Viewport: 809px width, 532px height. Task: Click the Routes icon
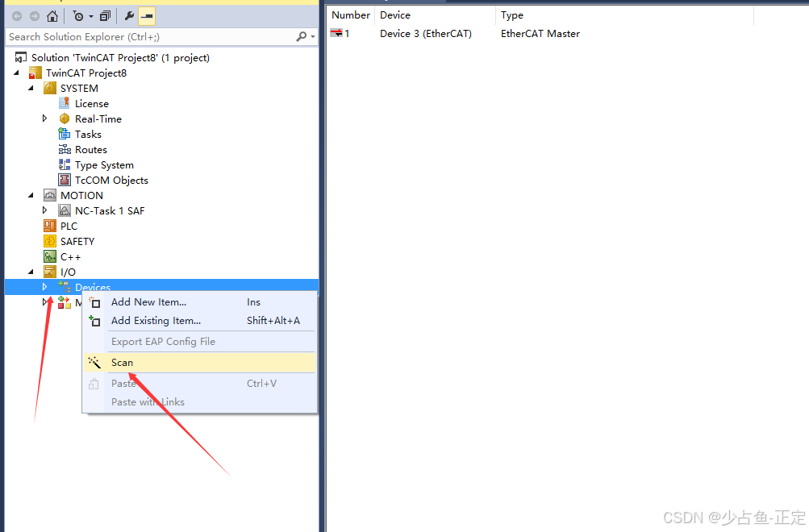pyautogui.click(x=65, y=149)
